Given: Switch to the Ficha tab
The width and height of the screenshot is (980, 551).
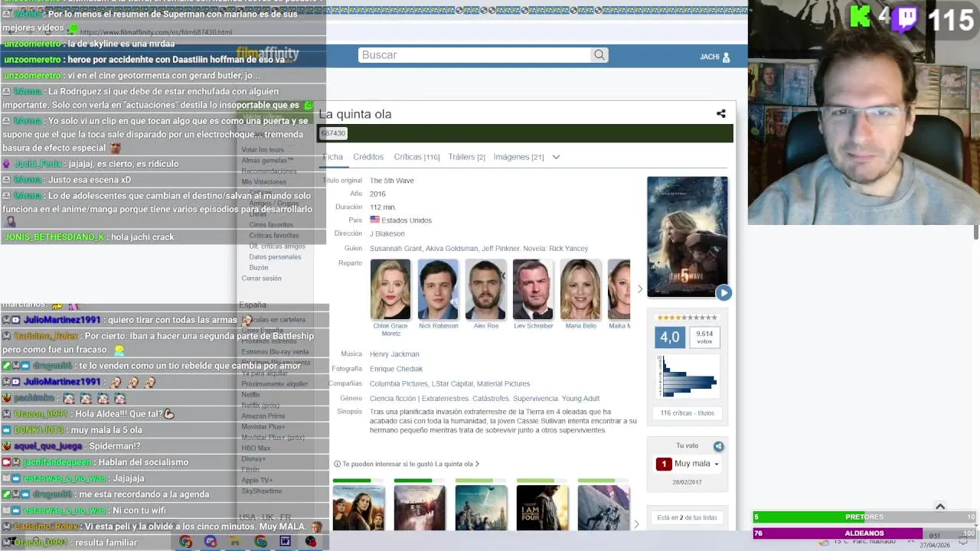Looking at the screenshot, I should pos(332,157).
